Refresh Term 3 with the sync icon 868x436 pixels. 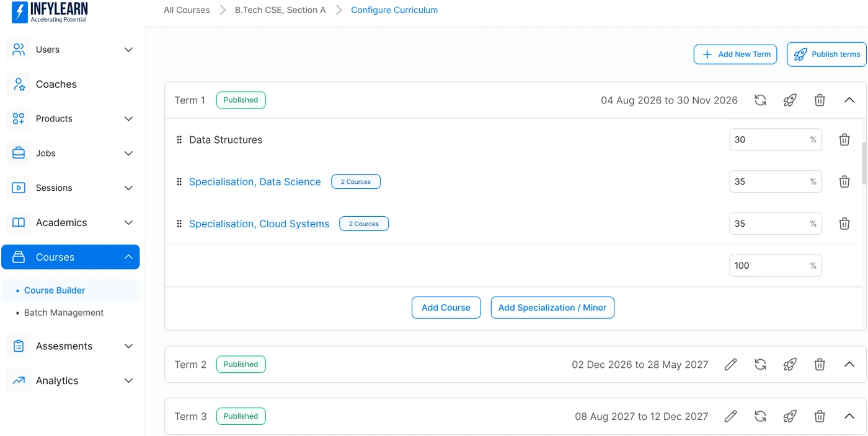click(760, 417)
